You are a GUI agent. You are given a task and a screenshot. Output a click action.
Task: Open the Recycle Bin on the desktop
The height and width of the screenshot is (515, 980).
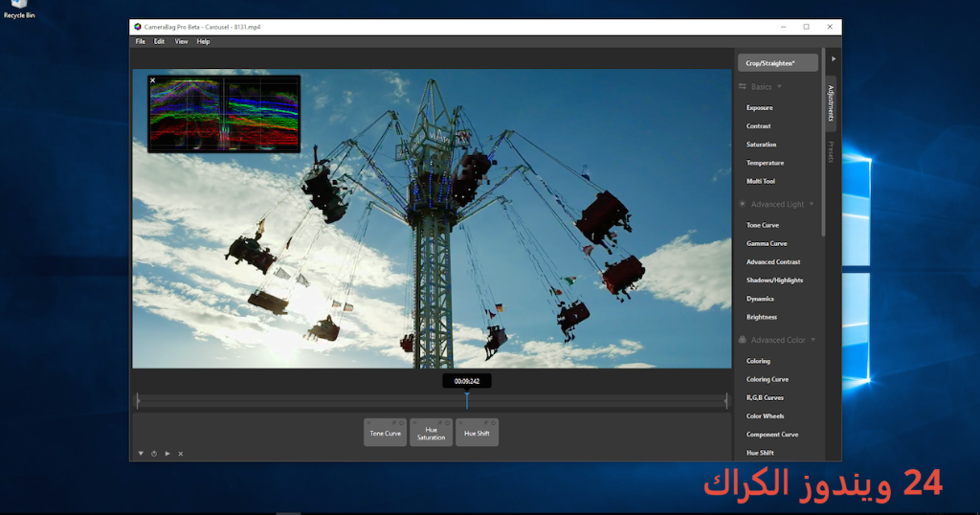pos(19,10)
